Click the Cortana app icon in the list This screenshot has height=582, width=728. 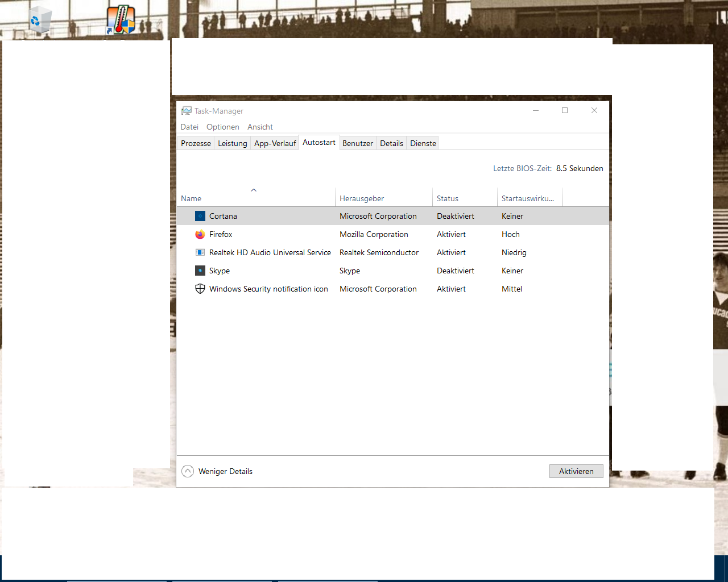tap(200, 216)
